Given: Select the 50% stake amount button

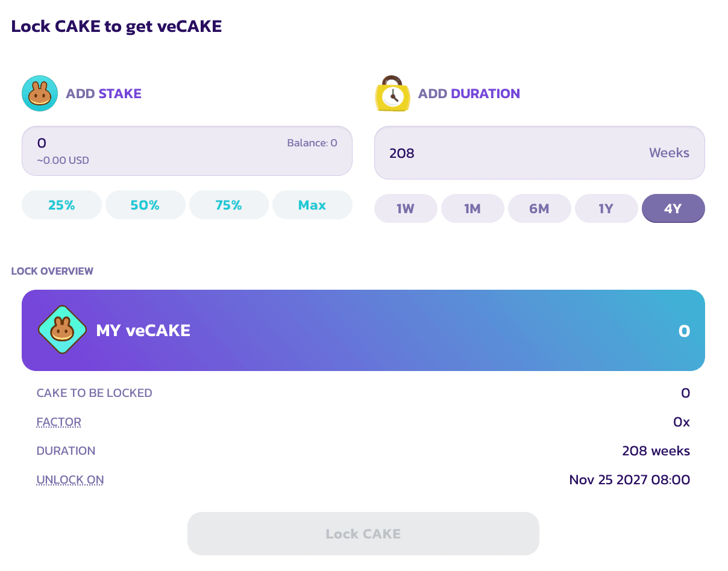Looking at the screenshot, I should [x=145, y=205].
